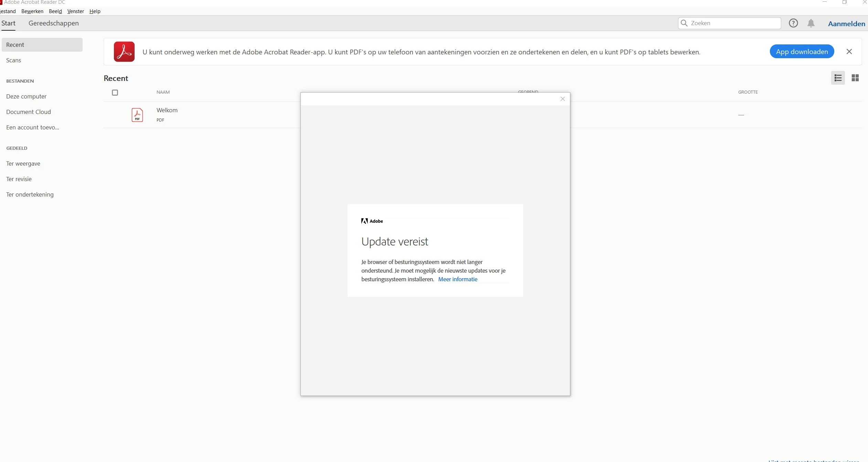Follow the Meer informatie link
The image size is (868, 462).
coord(457,279)
